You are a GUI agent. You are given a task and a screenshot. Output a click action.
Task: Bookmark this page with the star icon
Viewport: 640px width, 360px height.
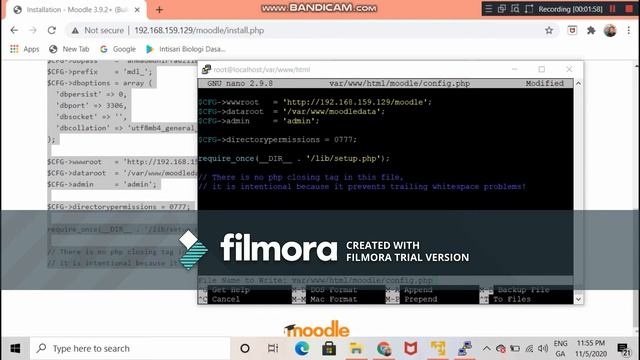tap(549, 30)
